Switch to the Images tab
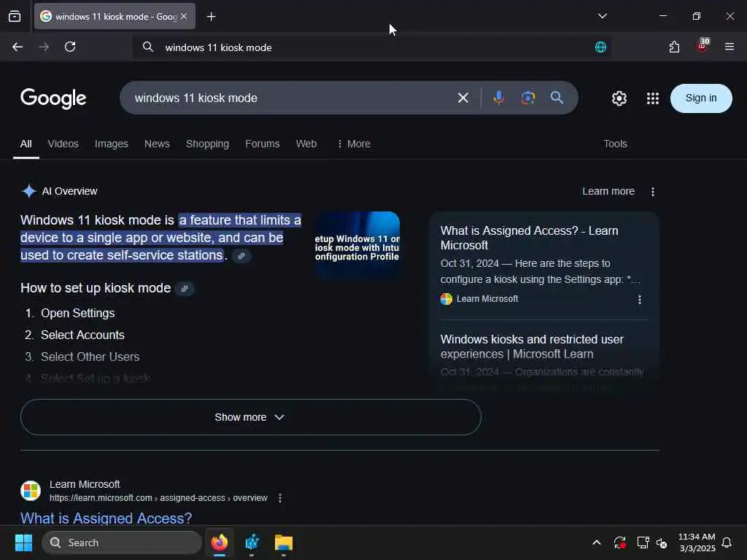 112,144
